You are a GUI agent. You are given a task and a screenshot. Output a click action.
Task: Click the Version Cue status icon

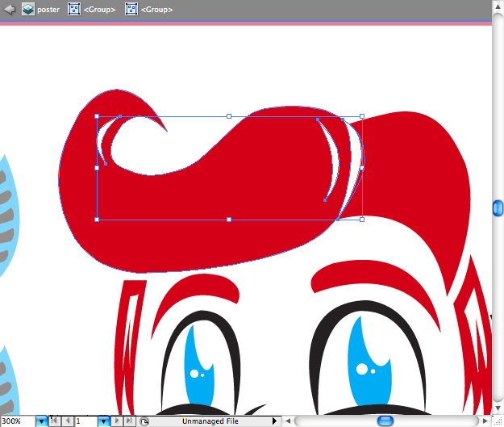click(144, 421)
